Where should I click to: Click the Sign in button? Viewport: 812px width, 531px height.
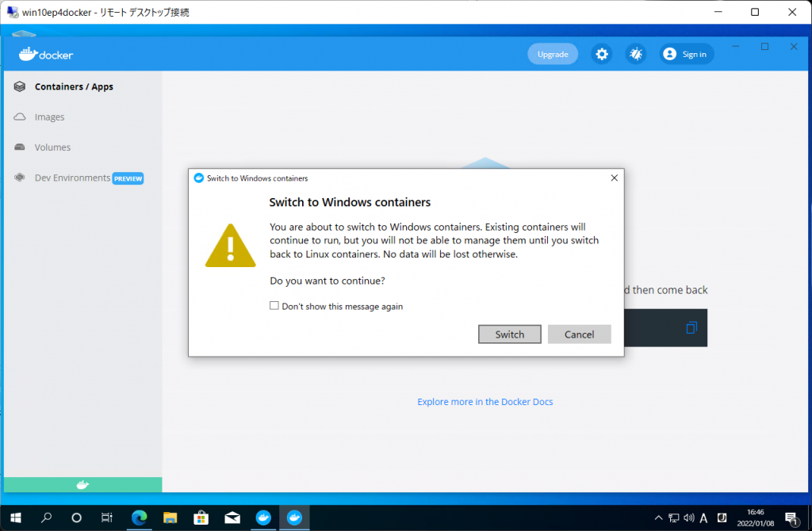(687, 54)
